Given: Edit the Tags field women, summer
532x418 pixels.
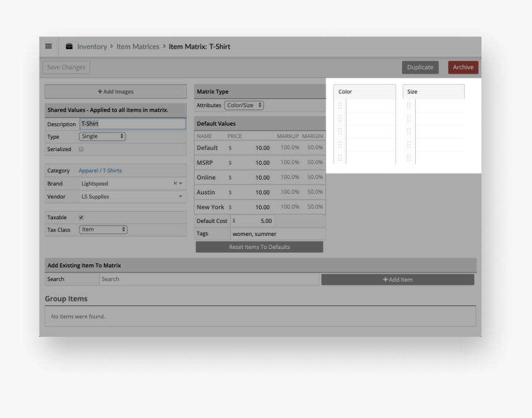Looking at the screenshot, I should click(x=278, y=233).
